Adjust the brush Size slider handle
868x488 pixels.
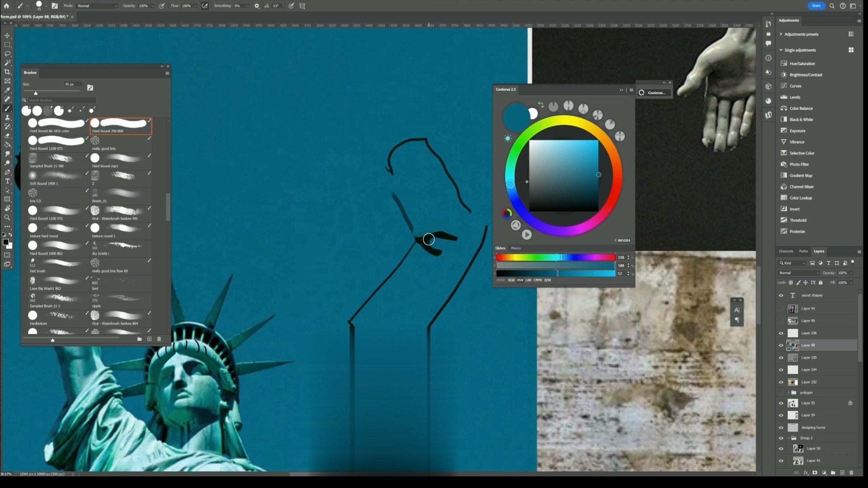pos(36,93)
